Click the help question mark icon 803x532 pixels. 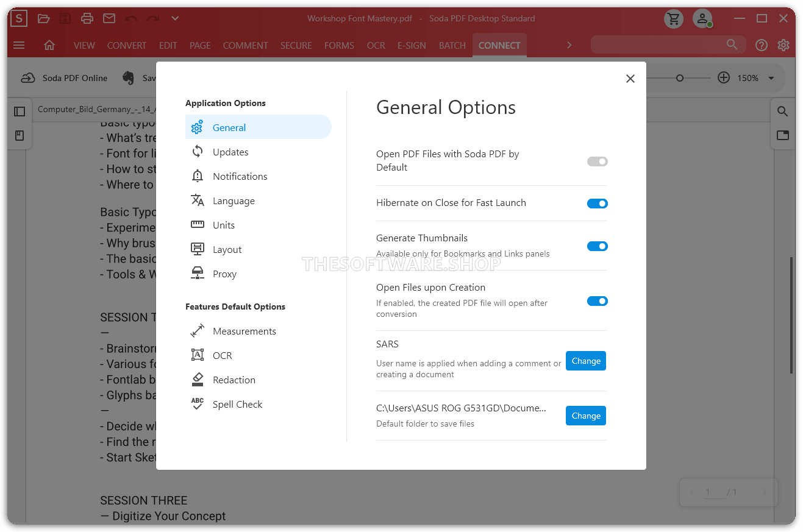(x=761, y=45)
